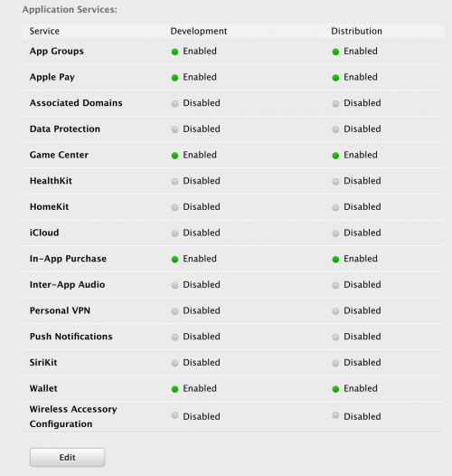Click the Service column header
This screenshot has height=476, width=452.
click(44, 31)
